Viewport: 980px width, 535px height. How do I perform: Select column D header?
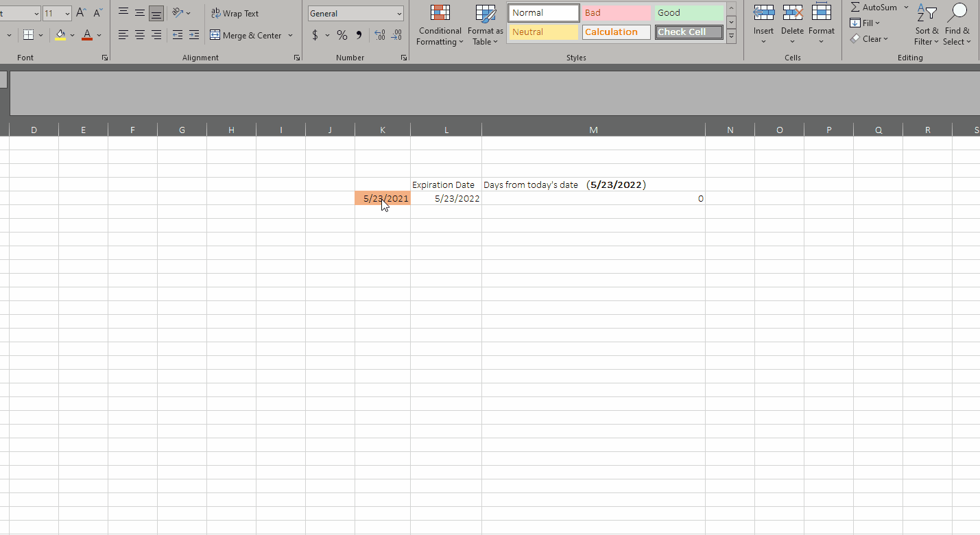click(34, 130)
